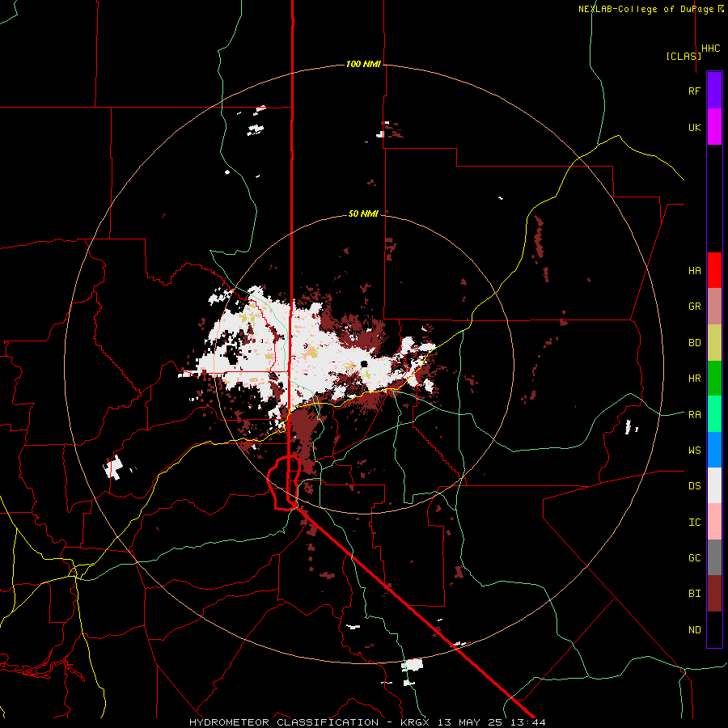Click the DS white legend swatch
Image resolution: width=728 pixels, height=728 pixels.
point(714,485)
